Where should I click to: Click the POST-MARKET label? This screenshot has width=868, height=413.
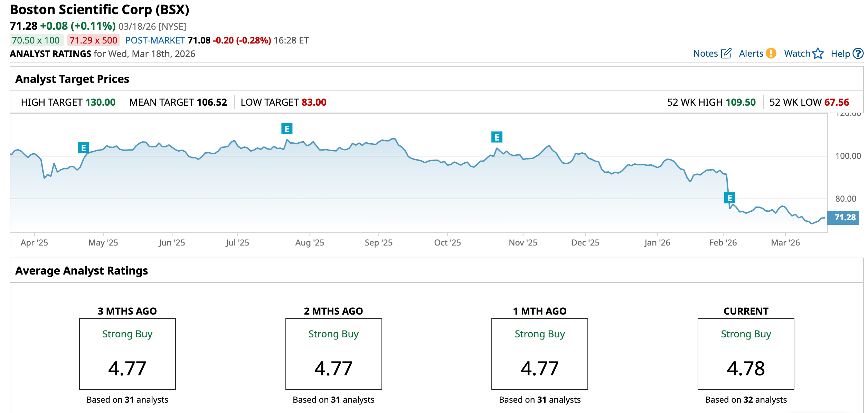(155, 40)
